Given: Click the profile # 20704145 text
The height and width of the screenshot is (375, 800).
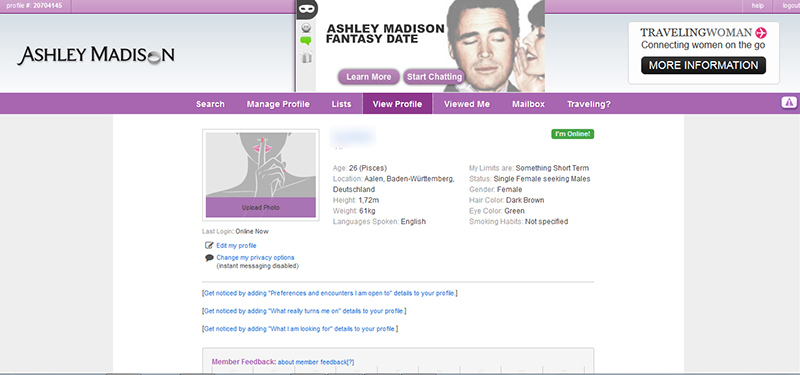Looking at the screenshot, I should click(x=34, y=6).
